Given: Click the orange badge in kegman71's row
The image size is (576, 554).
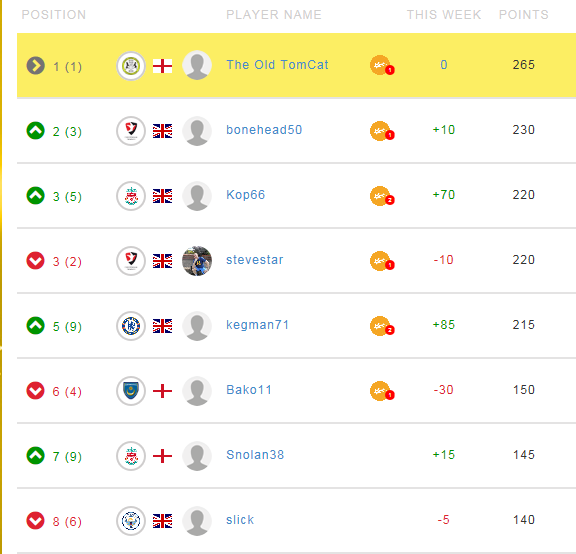Looking at the screenshot, I should click(382, 326).
